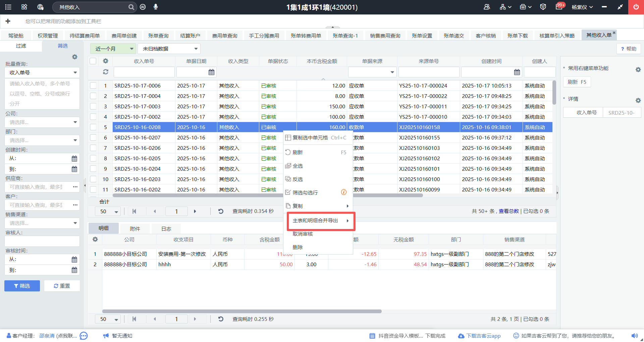This screenshot has width=644, height=342.
Task: Jump to first page in main table pager
Action: click(x=134, y=211)
